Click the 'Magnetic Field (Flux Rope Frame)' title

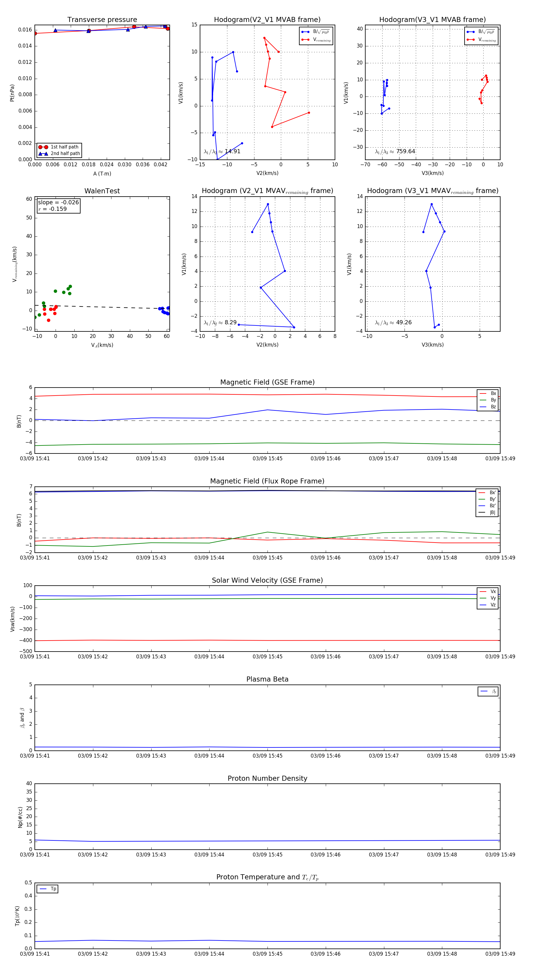point(267,481)
